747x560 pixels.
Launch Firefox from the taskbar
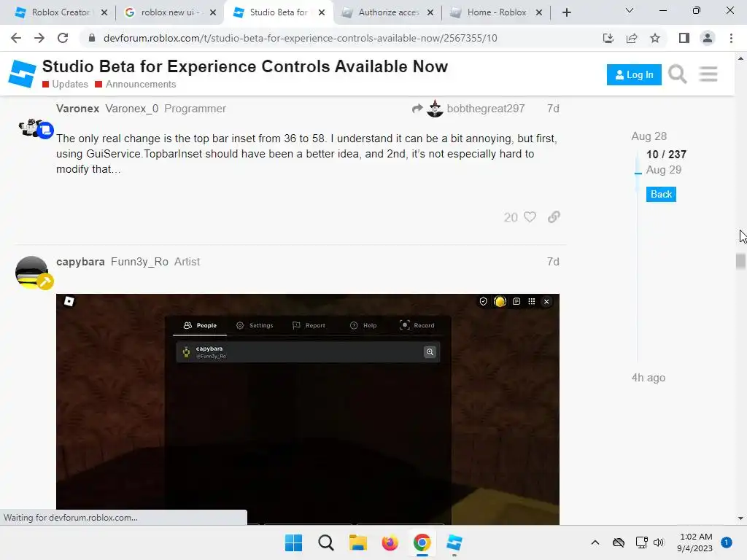pyautogui.click(x=390, y=542)
